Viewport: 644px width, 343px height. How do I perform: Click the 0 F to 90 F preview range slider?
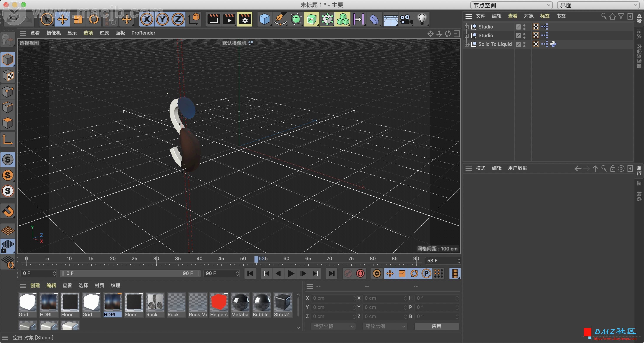(x=130, y=273)
